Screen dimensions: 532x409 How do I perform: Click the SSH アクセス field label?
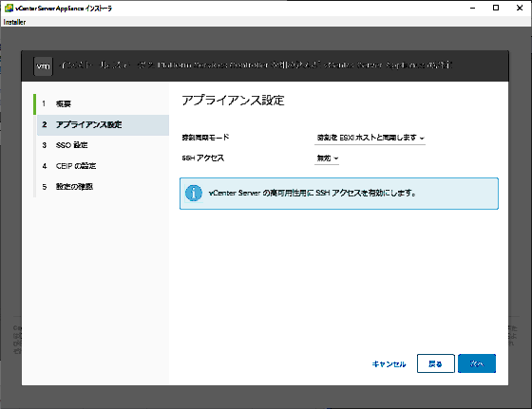(x=203, y=158)
